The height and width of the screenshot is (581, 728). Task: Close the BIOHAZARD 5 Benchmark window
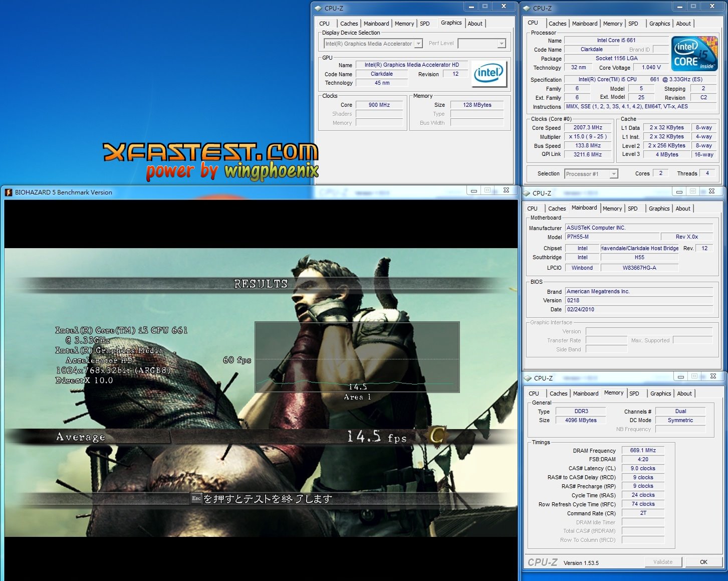tap(506, 190)
